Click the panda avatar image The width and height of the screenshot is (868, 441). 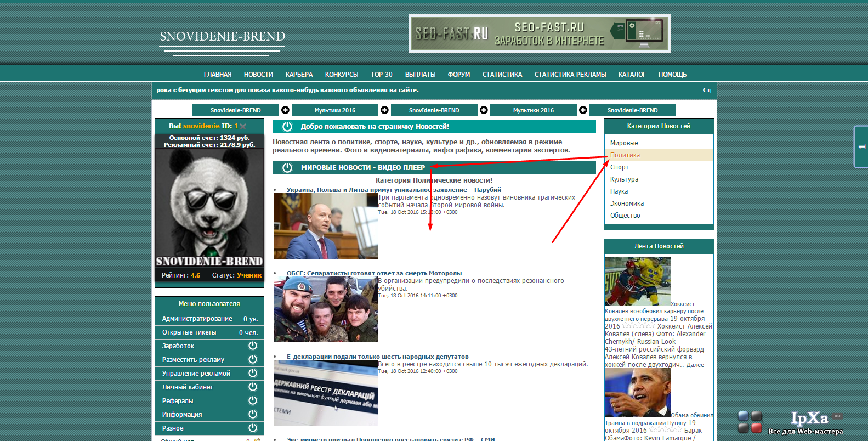point(209,208)
